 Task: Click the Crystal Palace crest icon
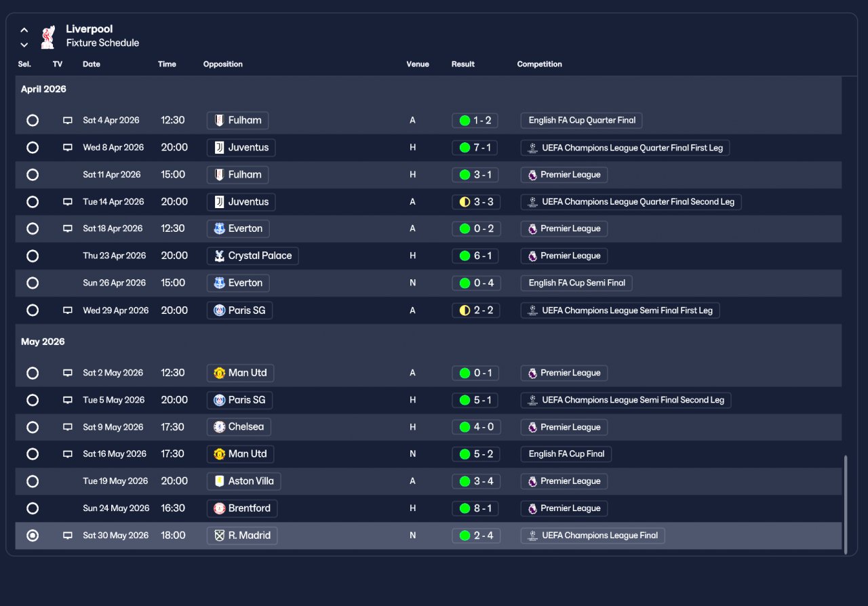click(x=219, y=256)
